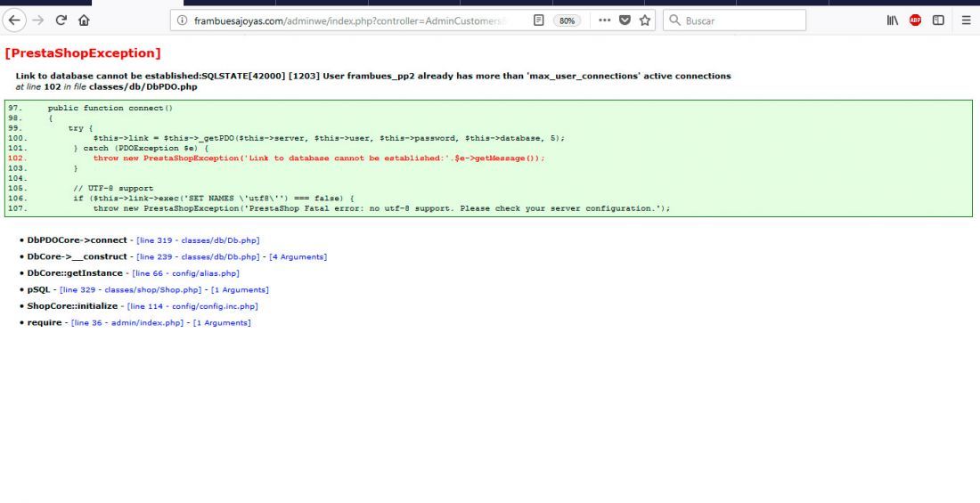Image resolution: width=980 pixels, height=503 pixels.
Task: Show site information icon in address bar
Action: [182, 20]
